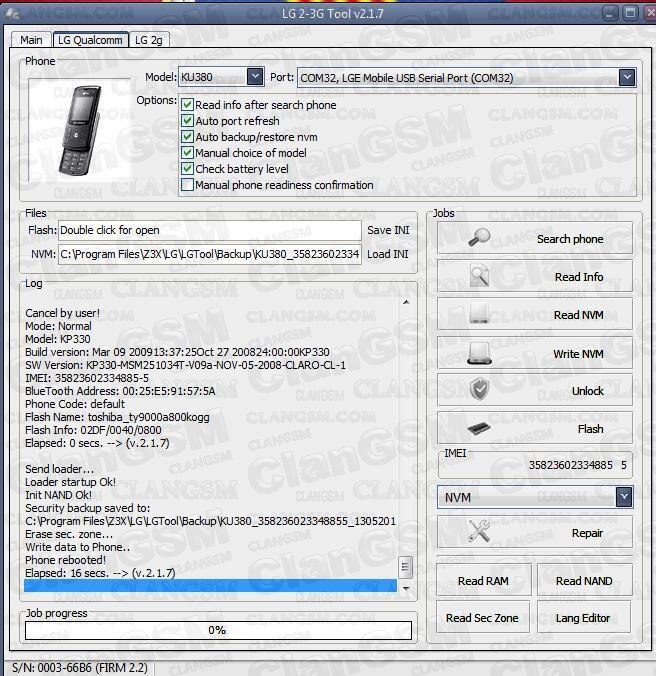Click status bar S/N: 0003-66B6 (FIRM 2.2)
Viewport: 656px width, 676px height.
80,668
